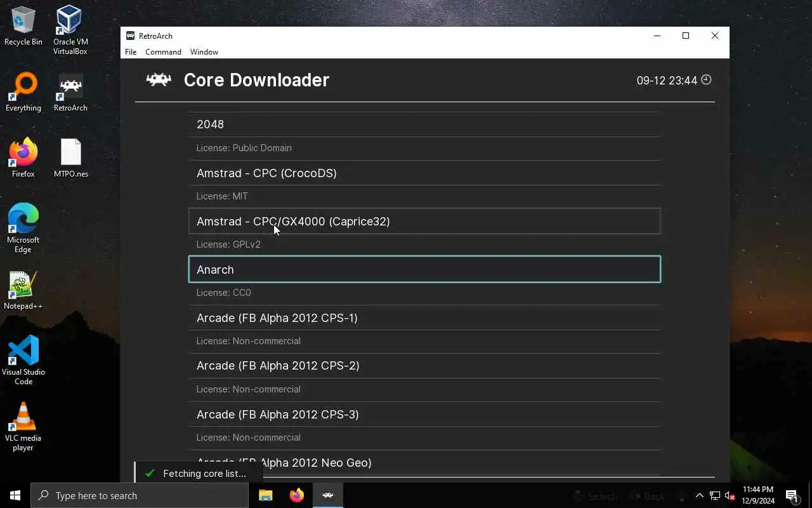
Task: Click the RetroArch invader logo beside Core Downloader
Action: pyautogui.click(x=159, y=79)
